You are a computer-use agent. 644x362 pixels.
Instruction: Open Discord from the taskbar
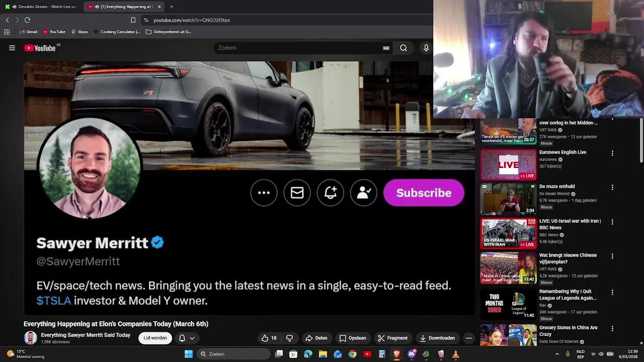tap(412, 354)
